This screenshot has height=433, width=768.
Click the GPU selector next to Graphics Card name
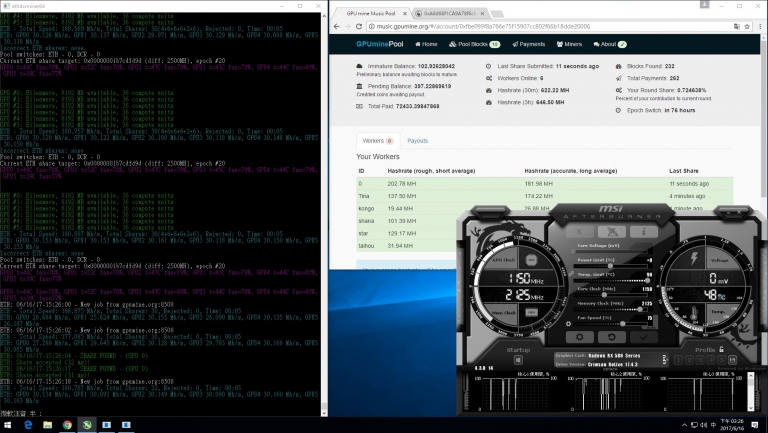[x=665, y=359]
